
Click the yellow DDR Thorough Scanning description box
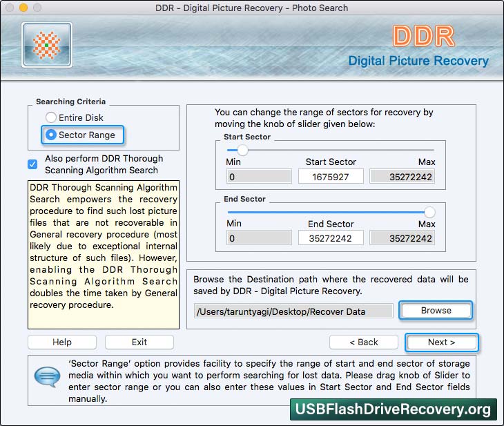[104, 255]
